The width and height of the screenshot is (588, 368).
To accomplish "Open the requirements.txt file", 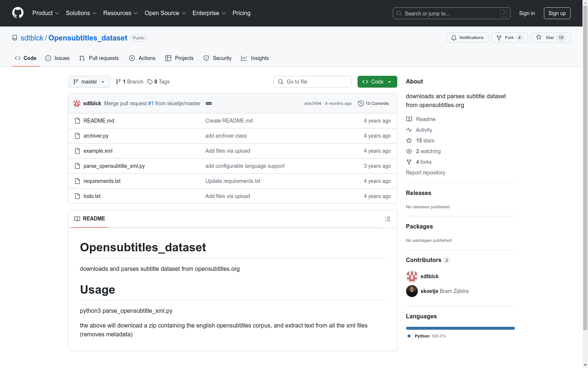I will point(102,181).
